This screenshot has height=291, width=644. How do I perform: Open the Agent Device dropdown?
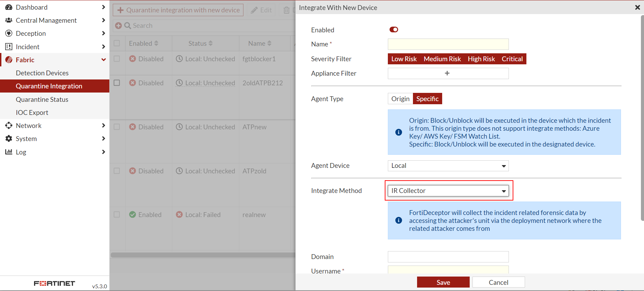[x=448, y=166]
